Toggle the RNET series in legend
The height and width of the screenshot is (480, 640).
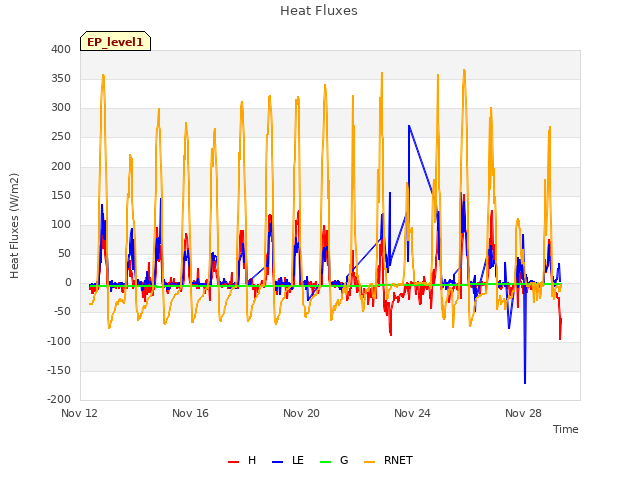388,460
